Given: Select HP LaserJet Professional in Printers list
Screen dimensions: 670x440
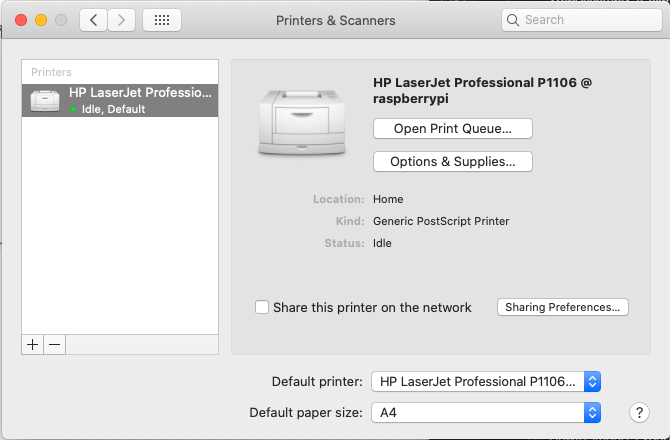Looking at the screenshot, I should (120, 100).
